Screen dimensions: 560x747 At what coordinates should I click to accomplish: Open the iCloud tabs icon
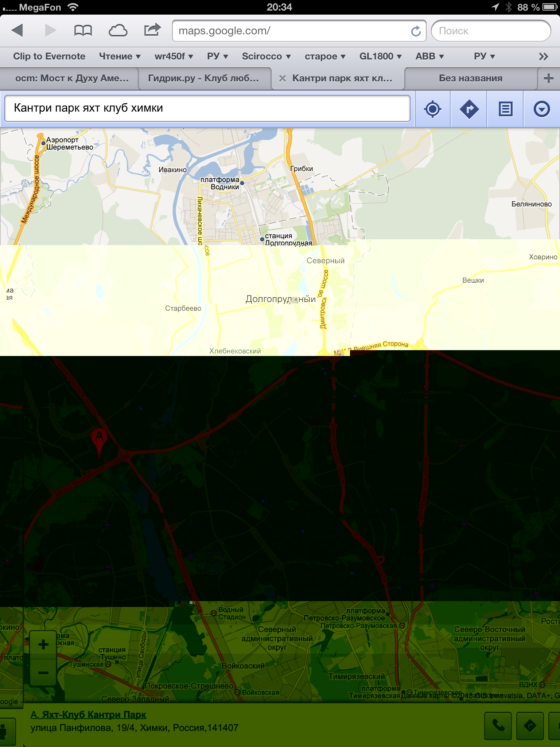point(118,31)
